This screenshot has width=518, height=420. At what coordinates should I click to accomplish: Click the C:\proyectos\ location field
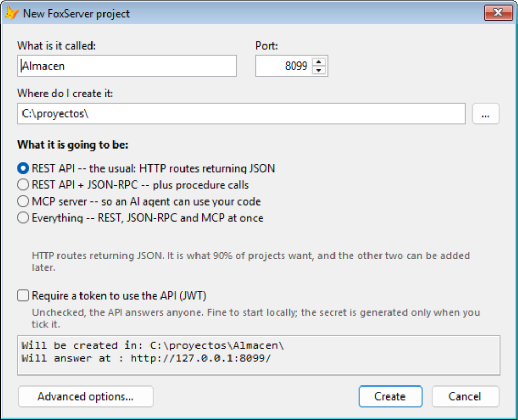pyautogui.click(x=241, y=113)
